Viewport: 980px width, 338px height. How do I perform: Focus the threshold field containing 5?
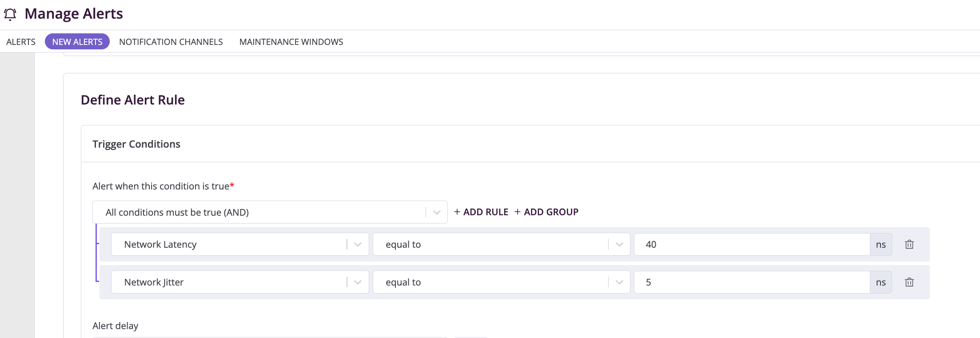coord(751,282)
